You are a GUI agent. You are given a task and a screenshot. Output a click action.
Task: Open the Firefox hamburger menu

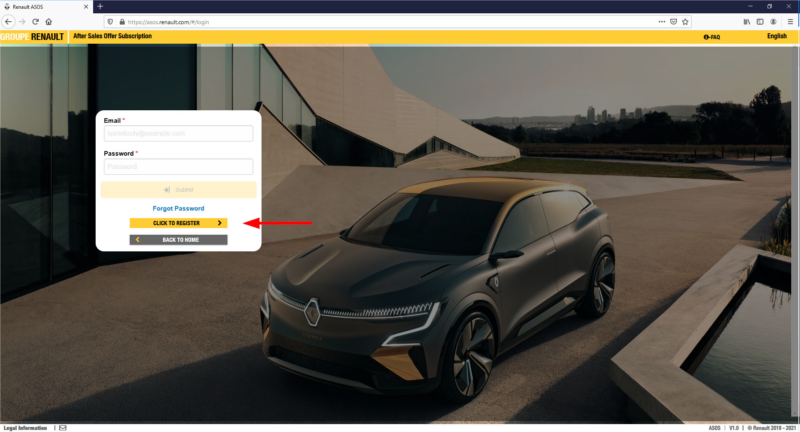point(789,21)
